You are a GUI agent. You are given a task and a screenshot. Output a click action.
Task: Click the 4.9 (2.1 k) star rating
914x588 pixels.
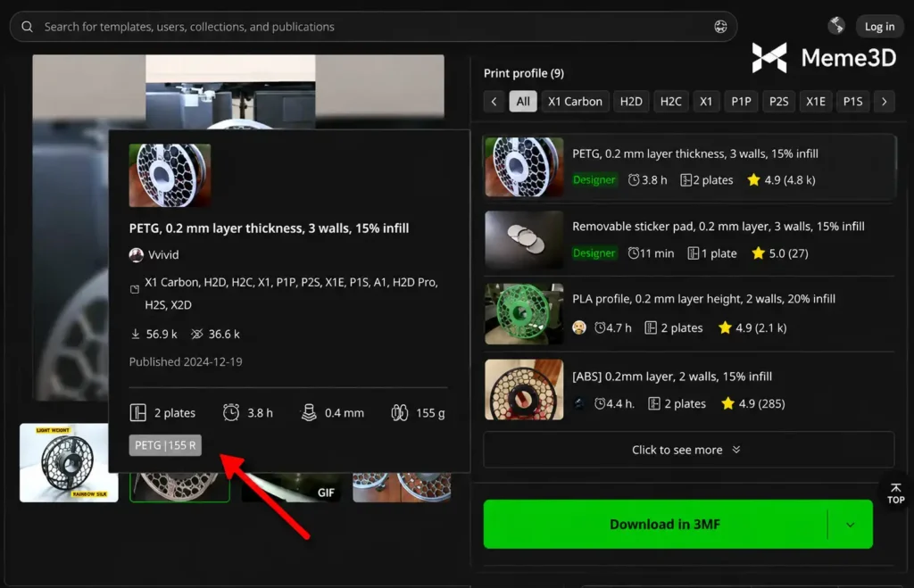(752, 327)
